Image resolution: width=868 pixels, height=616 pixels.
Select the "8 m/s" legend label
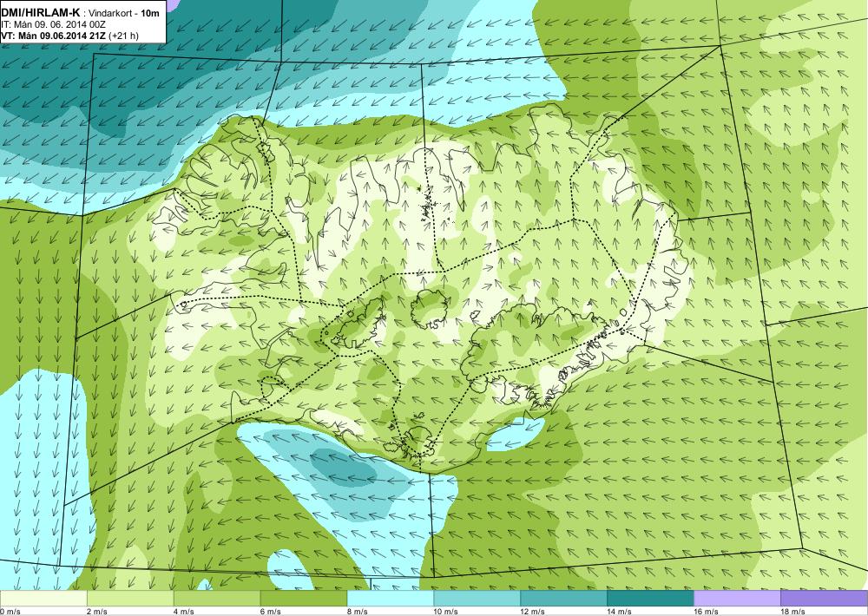(x=358, y=612)
